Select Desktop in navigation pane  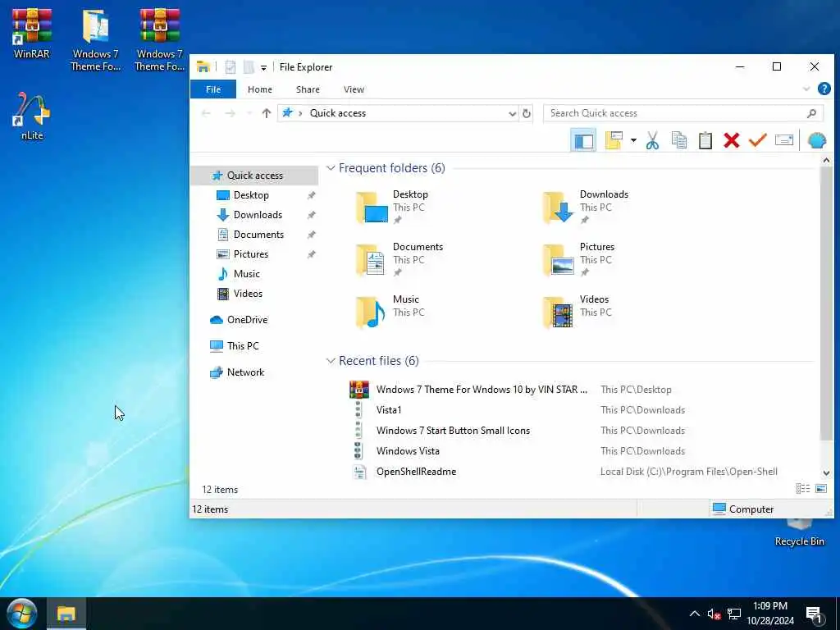(251, 195)
